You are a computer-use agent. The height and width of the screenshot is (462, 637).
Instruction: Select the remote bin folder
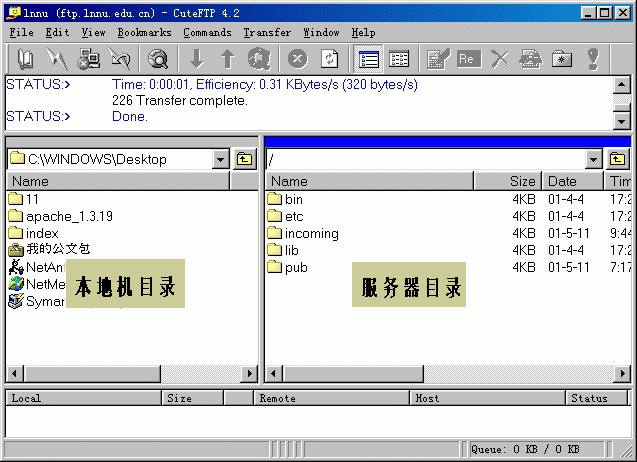pyautogui.click(x=285, y=200)
